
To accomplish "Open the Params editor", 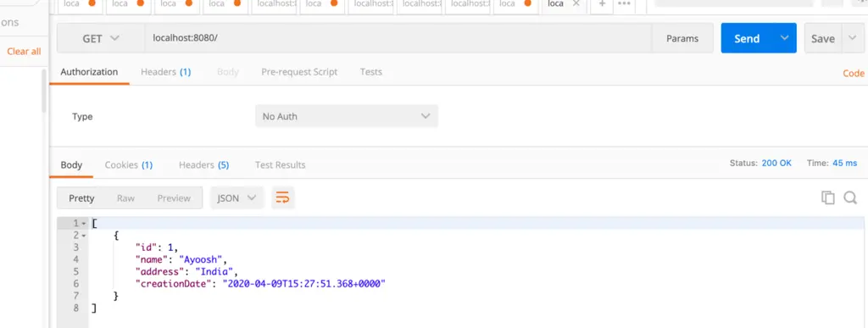I will click(682, 39).
